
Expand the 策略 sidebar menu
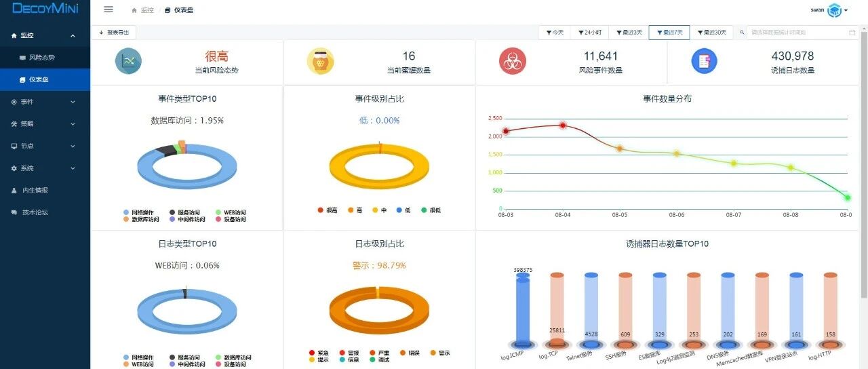coord(45,124)
